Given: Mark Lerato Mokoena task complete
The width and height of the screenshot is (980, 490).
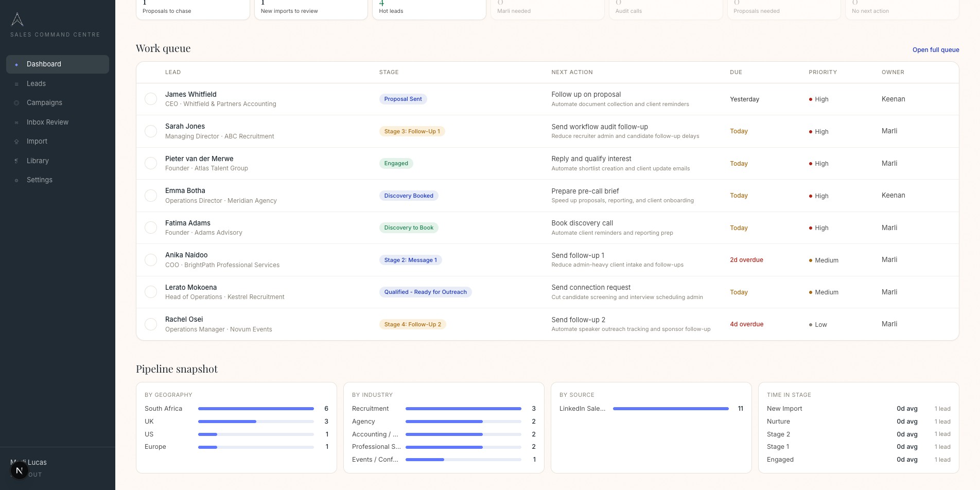Looking at the screenshot, I should click(151, 292).
